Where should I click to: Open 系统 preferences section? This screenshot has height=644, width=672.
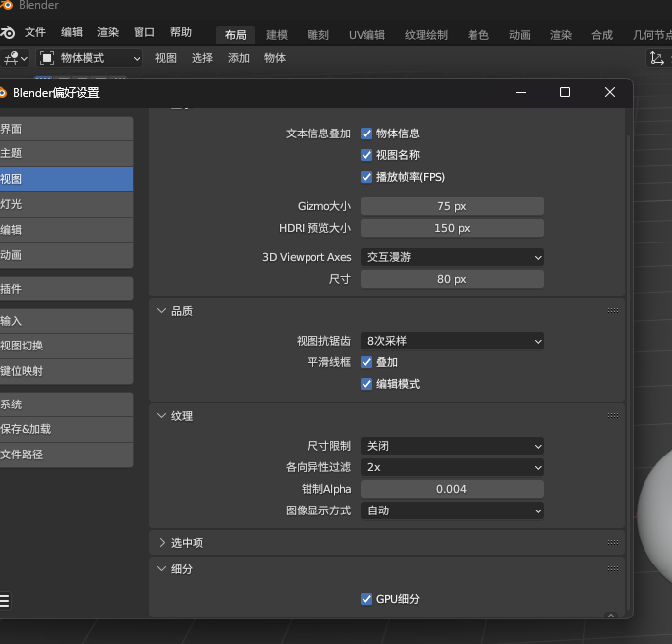[x=66, y=404]
